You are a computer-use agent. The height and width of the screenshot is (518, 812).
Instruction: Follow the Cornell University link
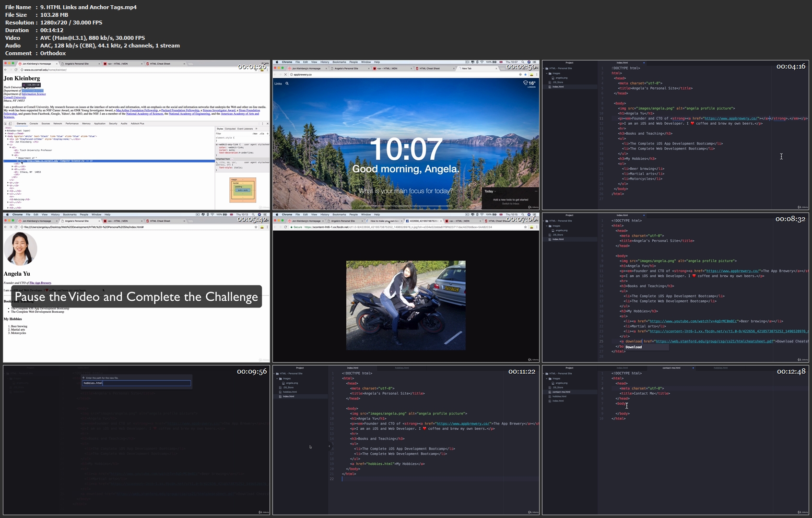pyautogui.click(x=15, y=97)
